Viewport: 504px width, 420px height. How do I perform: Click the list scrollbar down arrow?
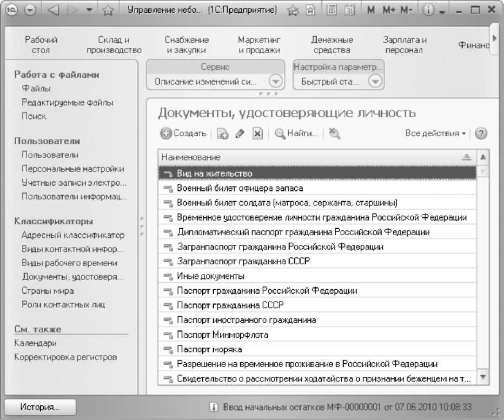coord(483,377)
